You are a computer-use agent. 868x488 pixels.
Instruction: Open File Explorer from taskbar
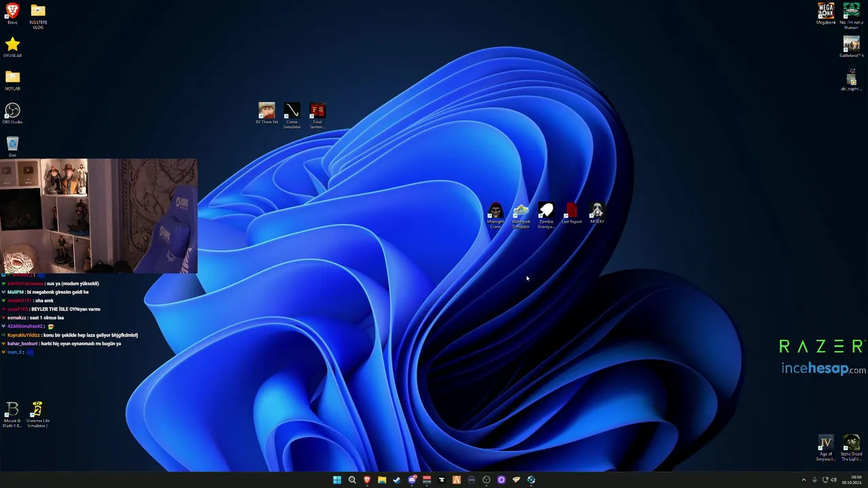pos(382,480)
